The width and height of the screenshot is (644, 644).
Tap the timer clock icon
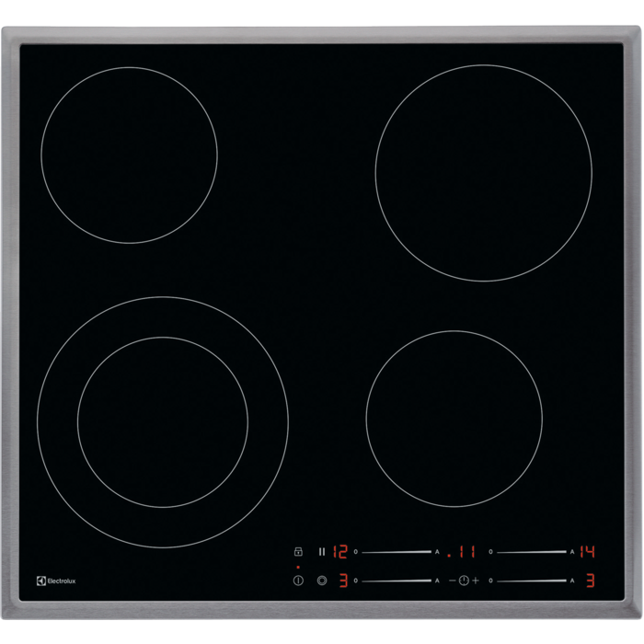tap(464, 581)
